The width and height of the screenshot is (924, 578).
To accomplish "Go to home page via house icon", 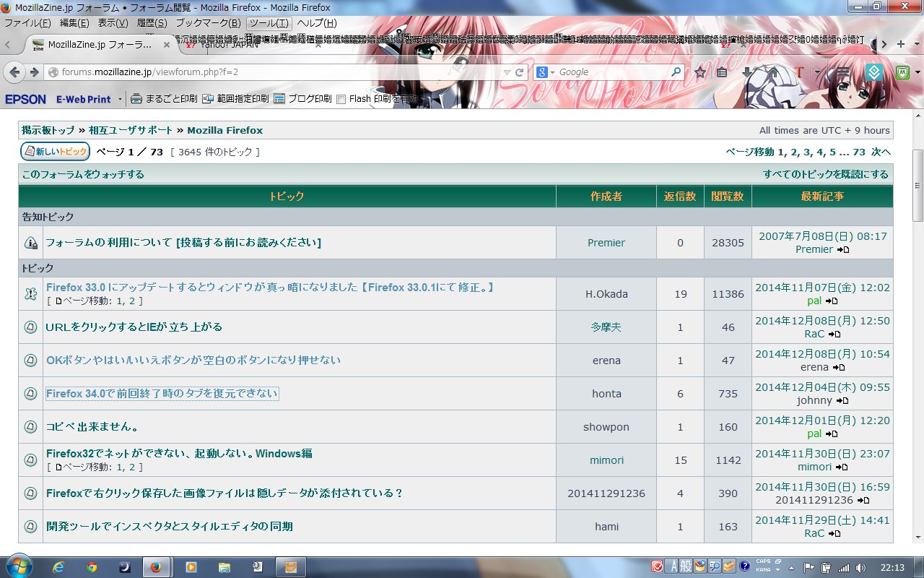I will 772,72.
